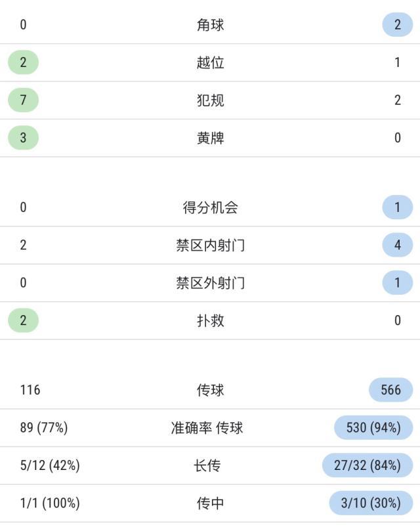
Task: Select the green 3 badge for 黄牌
Action: pyautogui.click(x=23, y=138)
